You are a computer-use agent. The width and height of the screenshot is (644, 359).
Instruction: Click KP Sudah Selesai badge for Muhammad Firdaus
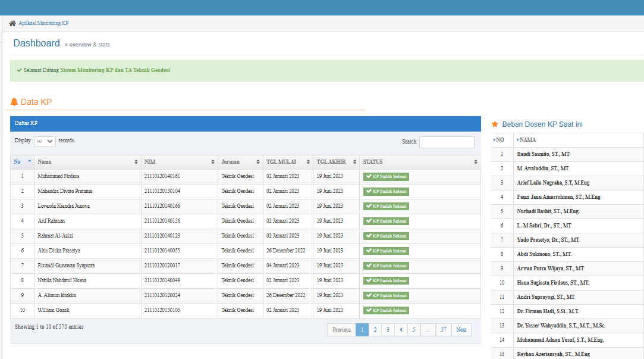(386, 176)
